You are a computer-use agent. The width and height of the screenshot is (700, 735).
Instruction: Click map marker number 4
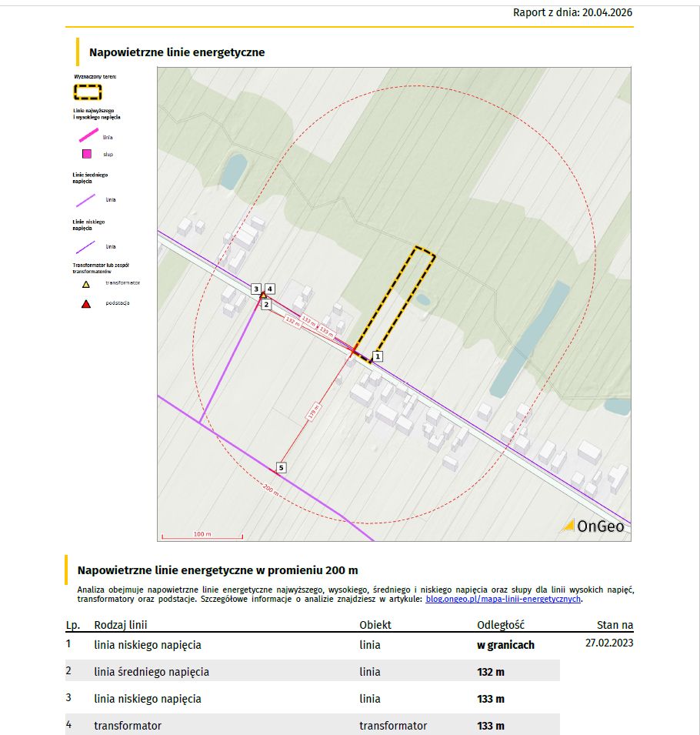coord(270,289)
